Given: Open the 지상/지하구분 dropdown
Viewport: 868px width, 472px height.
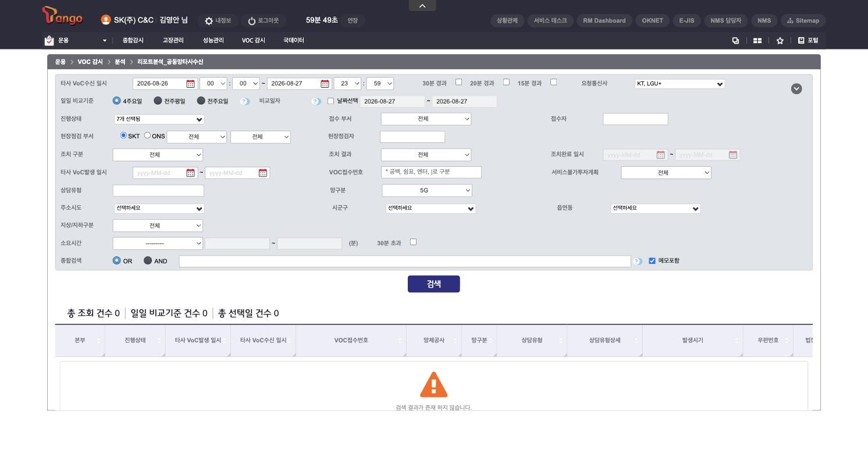Looking at the screenshot, I should tap(158, 226).
